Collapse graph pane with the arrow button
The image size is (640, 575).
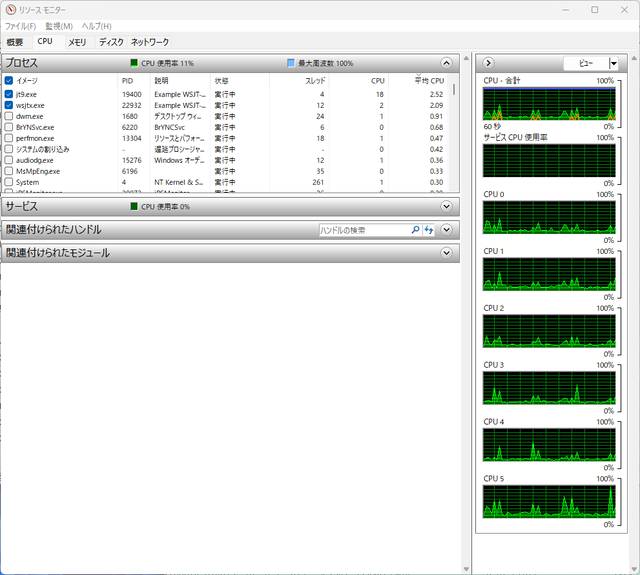coord(488,63)
